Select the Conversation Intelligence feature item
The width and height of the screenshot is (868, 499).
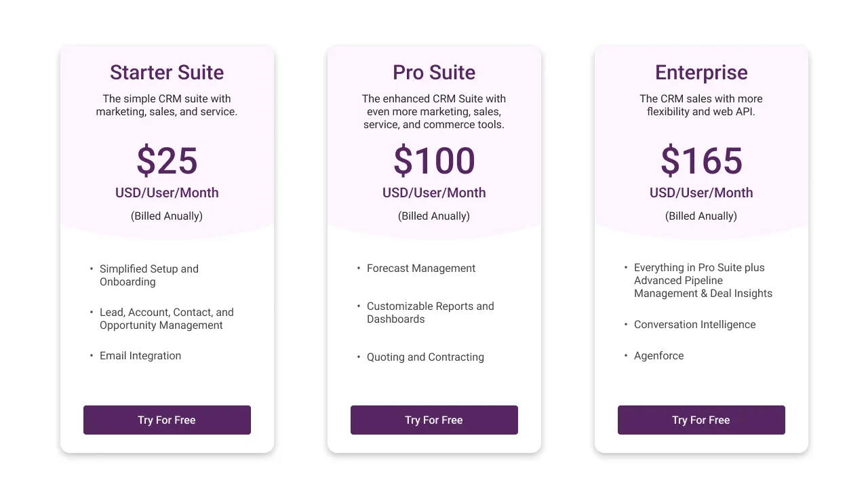point(694,324)
